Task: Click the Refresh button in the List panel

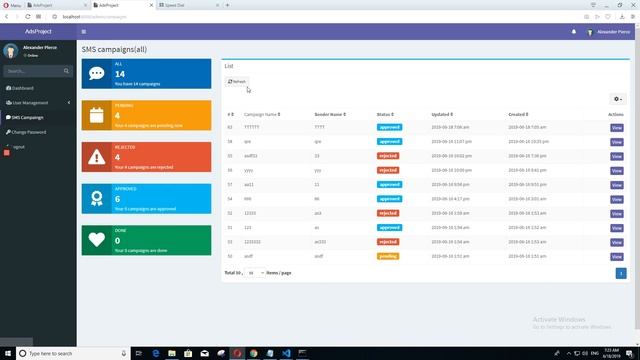Action: (237, 82)
